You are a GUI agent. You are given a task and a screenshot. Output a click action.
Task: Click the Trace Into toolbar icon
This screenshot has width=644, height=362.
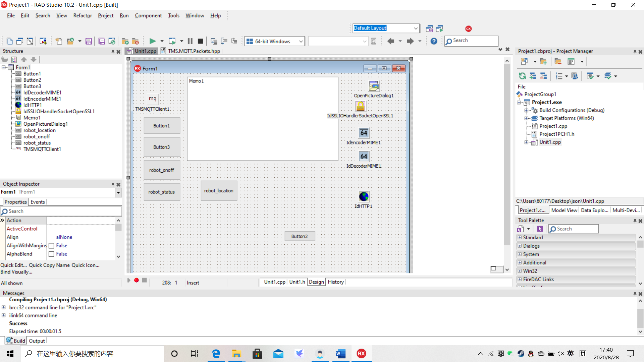[214, 41]
